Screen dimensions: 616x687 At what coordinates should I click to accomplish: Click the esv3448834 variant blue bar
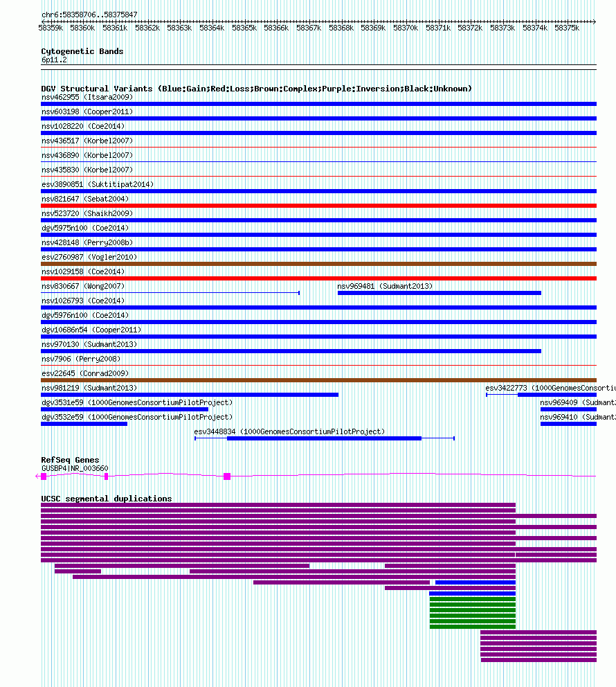(x=324, y=438)
